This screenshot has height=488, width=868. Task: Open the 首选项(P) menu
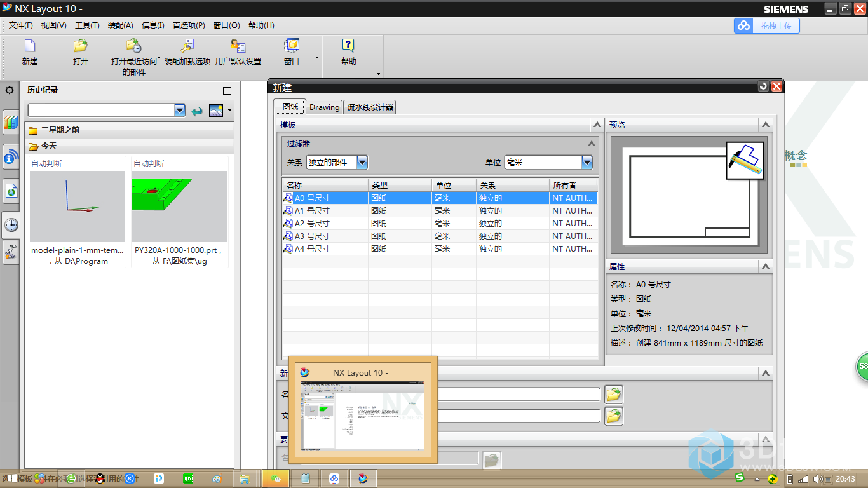189,25
